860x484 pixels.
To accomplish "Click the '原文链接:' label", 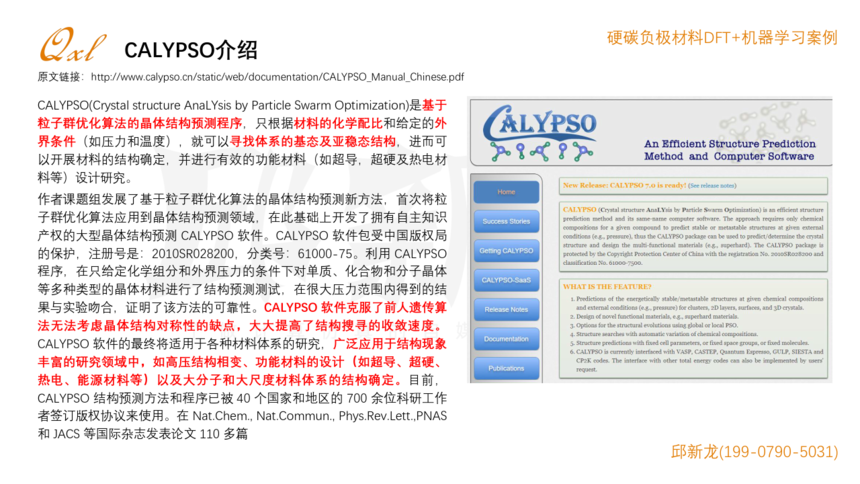I will pyautogui.click(x=61, y=77).
